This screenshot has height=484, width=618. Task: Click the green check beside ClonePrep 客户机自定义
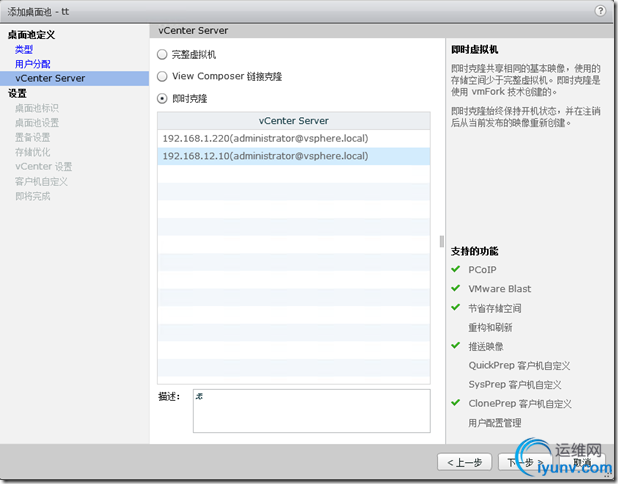click(x=456, y=402)
